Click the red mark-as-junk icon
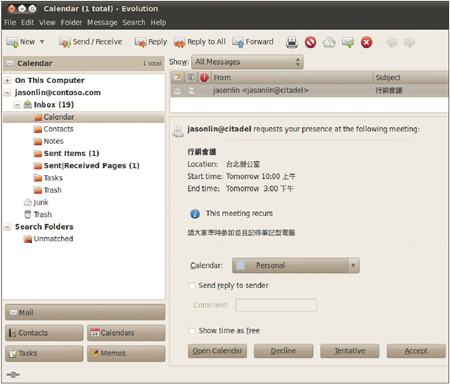The height and width of the screenshot is (385, 450). [x=310, y=42]
